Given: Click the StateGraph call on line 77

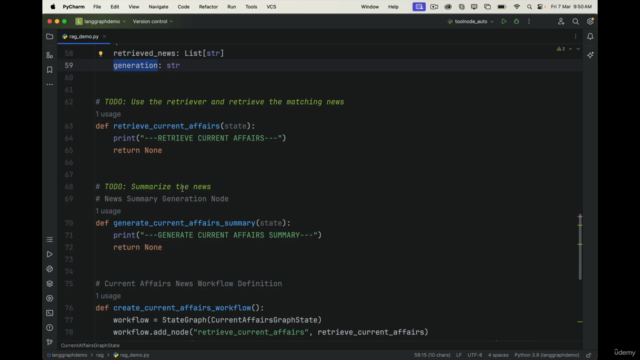Looking at the screenshot, I should 242,320.
